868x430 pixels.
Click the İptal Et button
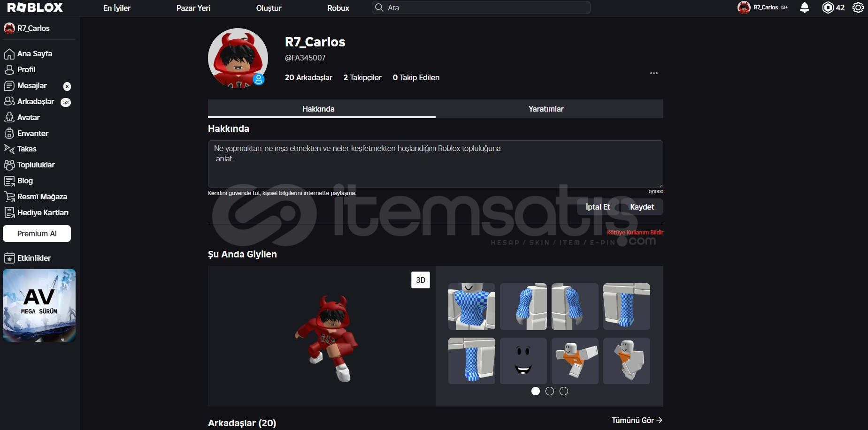point(598,207)
